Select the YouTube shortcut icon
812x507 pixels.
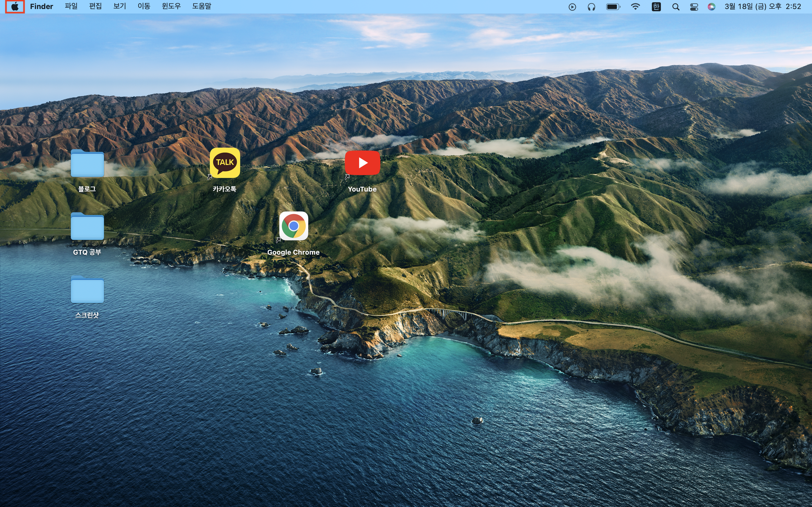click(362, 163)
